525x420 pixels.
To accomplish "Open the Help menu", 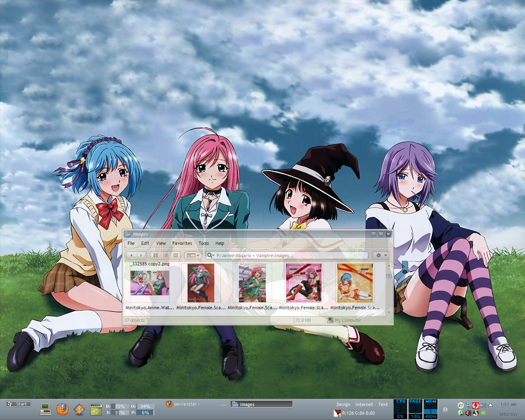I will pos(220,243).
